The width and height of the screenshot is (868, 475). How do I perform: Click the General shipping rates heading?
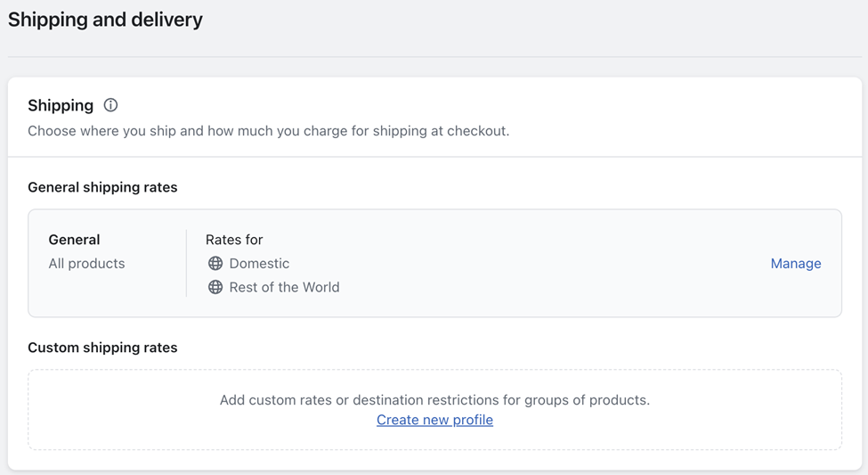[102, 187]
